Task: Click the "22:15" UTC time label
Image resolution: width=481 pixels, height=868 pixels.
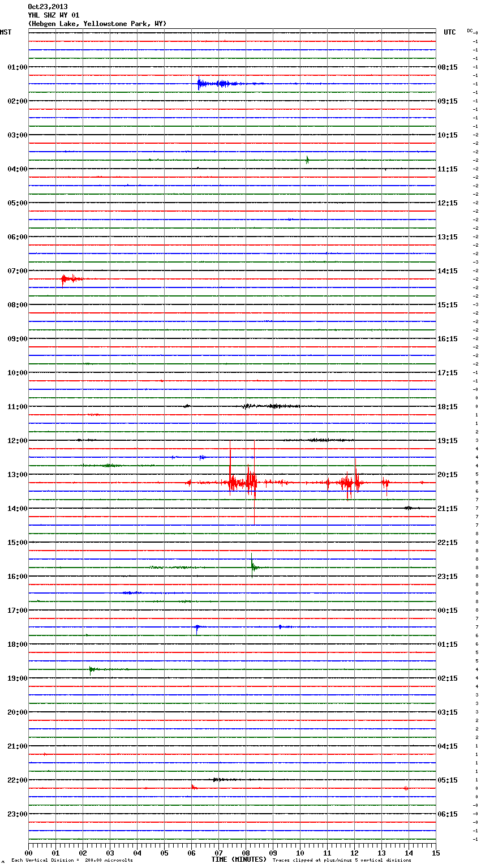Action: click(448, 543)
